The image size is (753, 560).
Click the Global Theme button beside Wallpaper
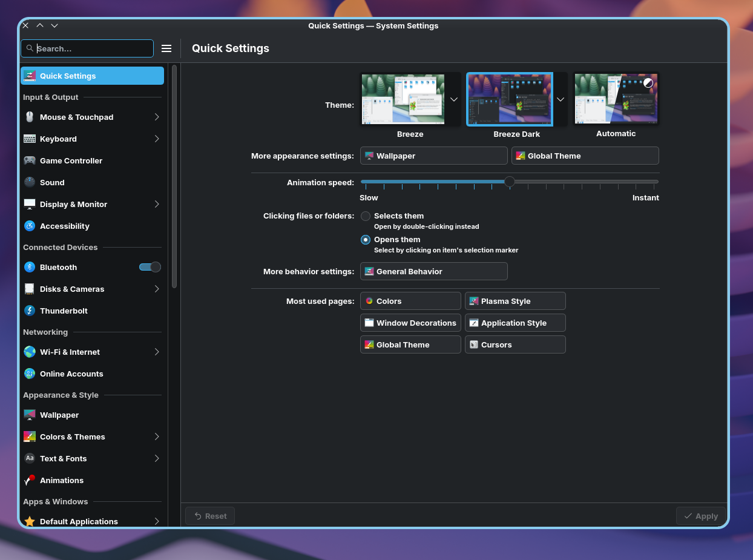pos(585,156)
